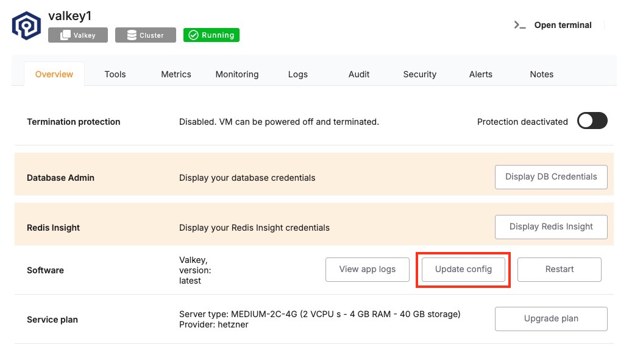Click the green Running status badge
The width and height of the screenshot is (629, 364).
coord(211,35)
